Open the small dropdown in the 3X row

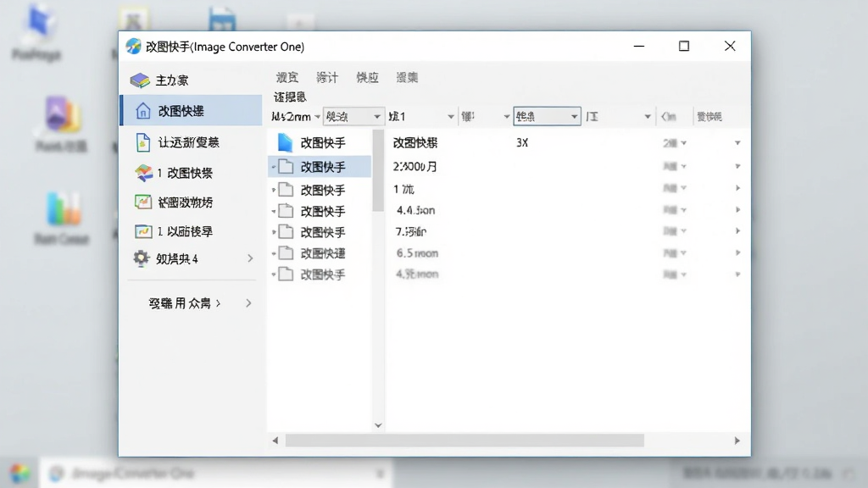point(684,143)
